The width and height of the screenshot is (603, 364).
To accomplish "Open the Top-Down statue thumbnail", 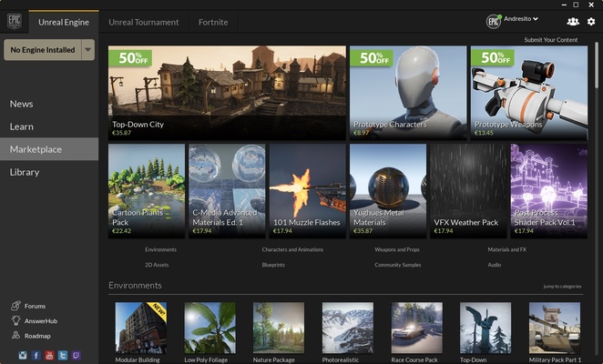I will pyautogui.click(x=485, y=328).
